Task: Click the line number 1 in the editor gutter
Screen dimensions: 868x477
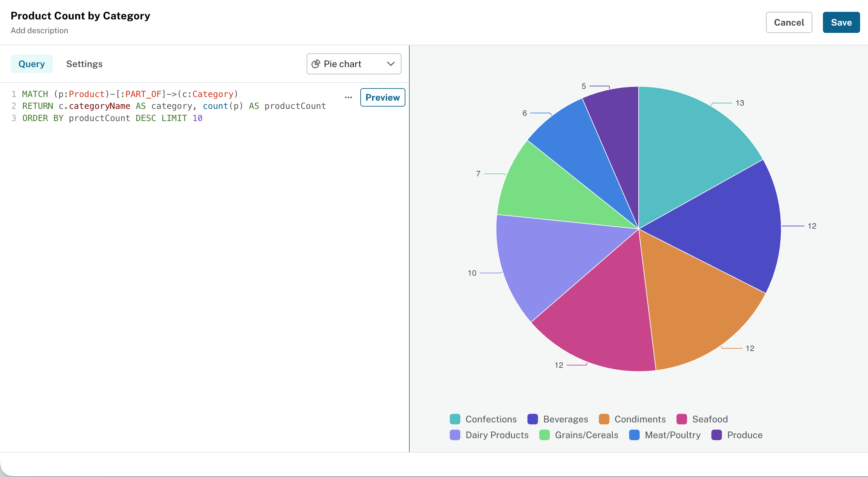Action: [14, 94]
